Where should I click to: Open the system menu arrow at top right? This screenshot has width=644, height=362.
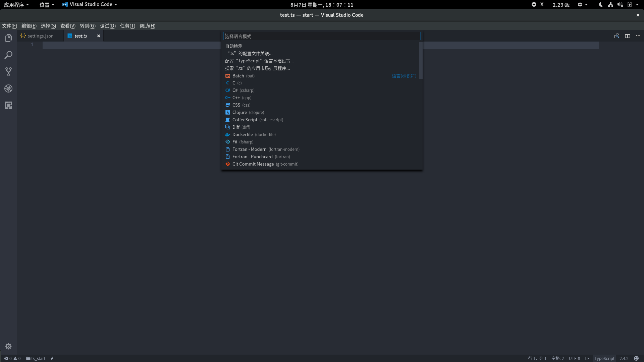click(x=637, y=4)
